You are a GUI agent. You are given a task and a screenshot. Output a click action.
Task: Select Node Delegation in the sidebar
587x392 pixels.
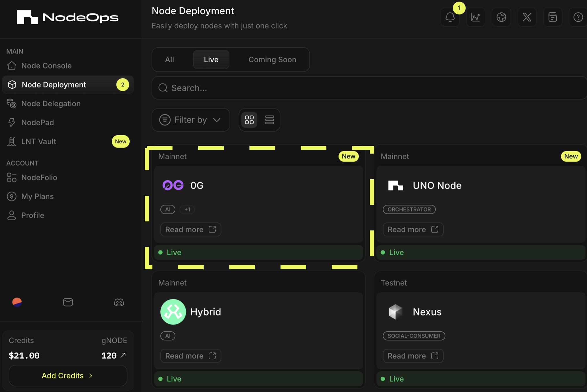click(x=51, y=103)
